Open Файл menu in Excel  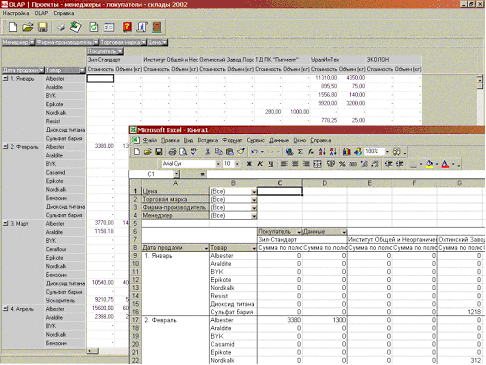coord(150,140)
